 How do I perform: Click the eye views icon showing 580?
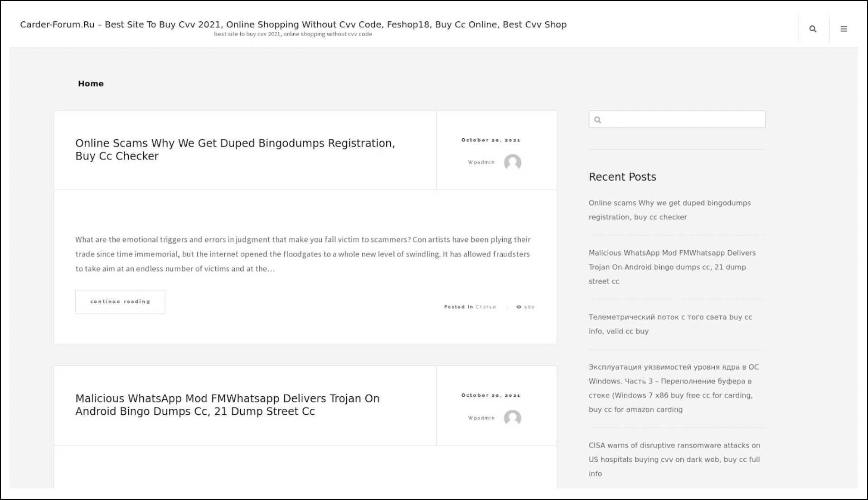pyautogui.click(x=519, y=307)
